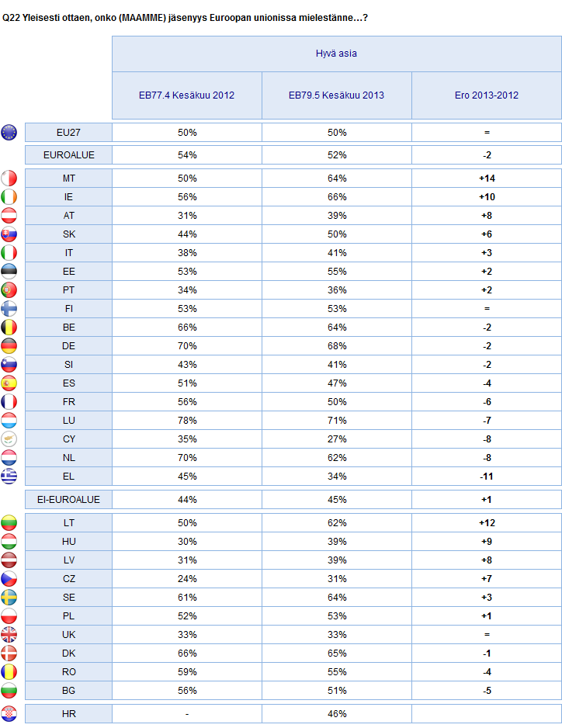
Task: Select the Czech flag icon next to CZ
Action: (9, 579)
